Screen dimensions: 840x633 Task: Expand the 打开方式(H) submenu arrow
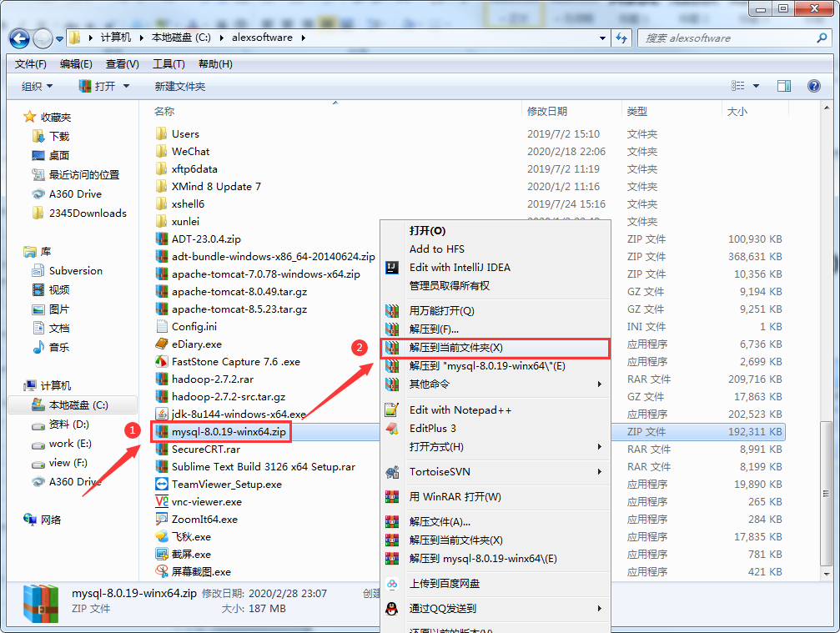(600, 447)
